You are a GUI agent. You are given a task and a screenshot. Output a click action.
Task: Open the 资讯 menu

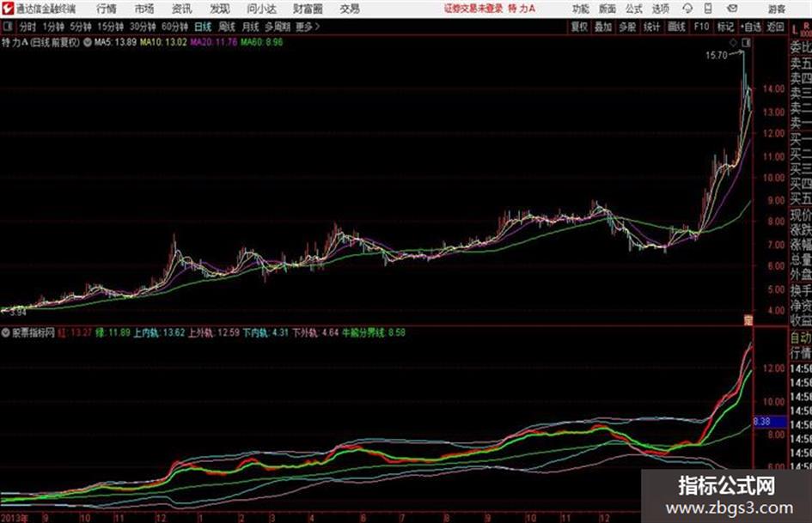[x=181, y=9]
